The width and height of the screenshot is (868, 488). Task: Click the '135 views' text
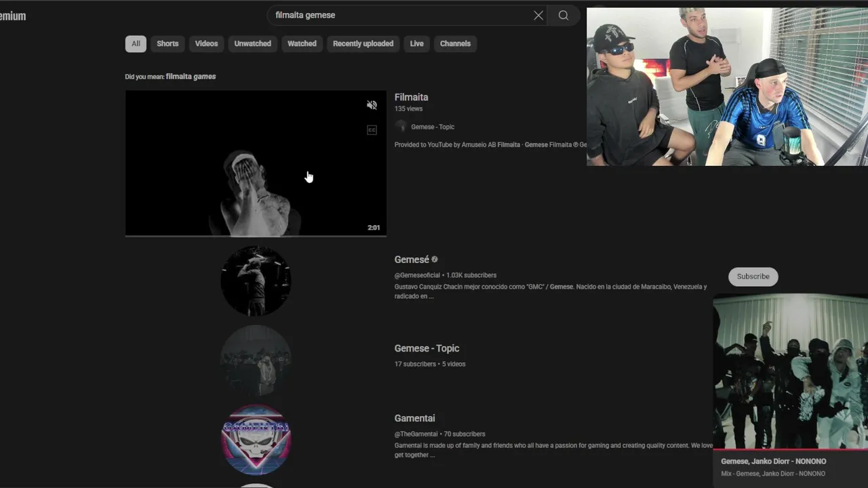pos(408,108)
